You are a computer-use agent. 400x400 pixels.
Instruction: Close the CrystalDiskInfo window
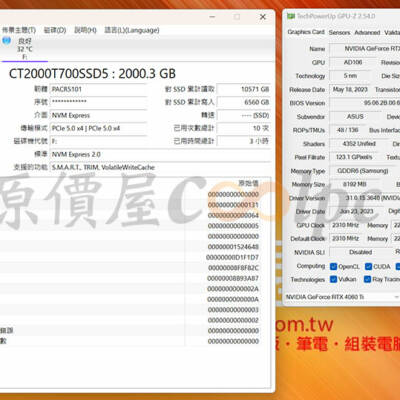(x=263, y=17)
